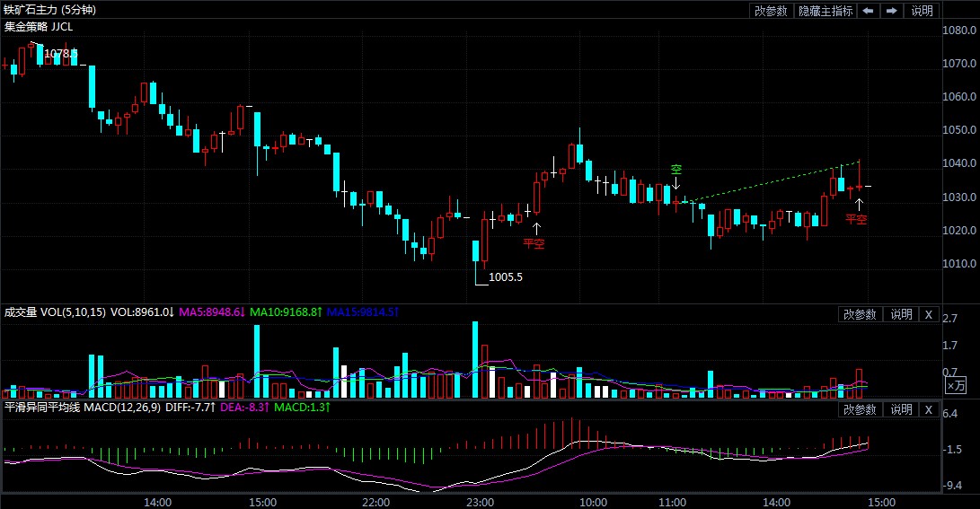Click the VOL:8961.0 value
980x509 pixels.
143,312
